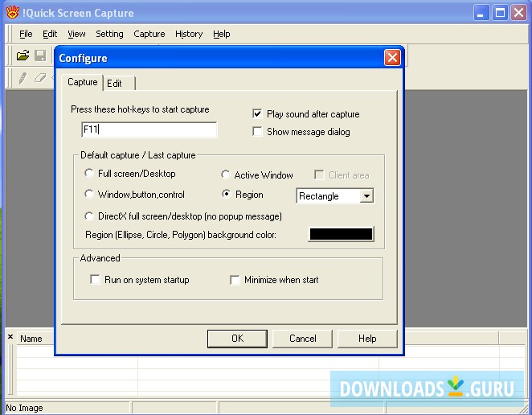Select the Pencil drawing tool
The height and width of the screenshot is (415, 532).
coord(23,78)
